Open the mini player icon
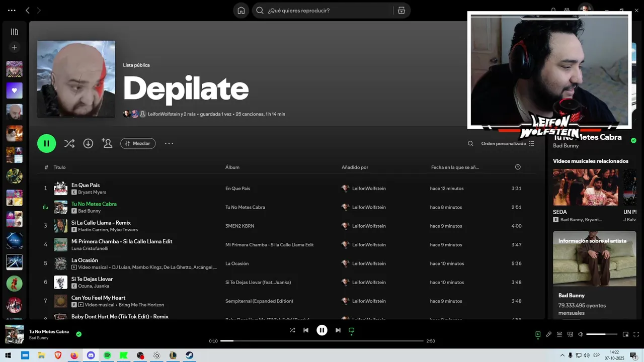Image resolution: width=644 pixels, height=362 pixels. click(x=625, y=334)
